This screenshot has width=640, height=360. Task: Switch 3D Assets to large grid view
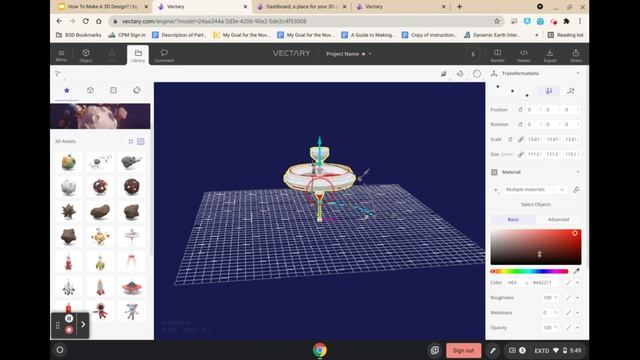tap(141, 142)
